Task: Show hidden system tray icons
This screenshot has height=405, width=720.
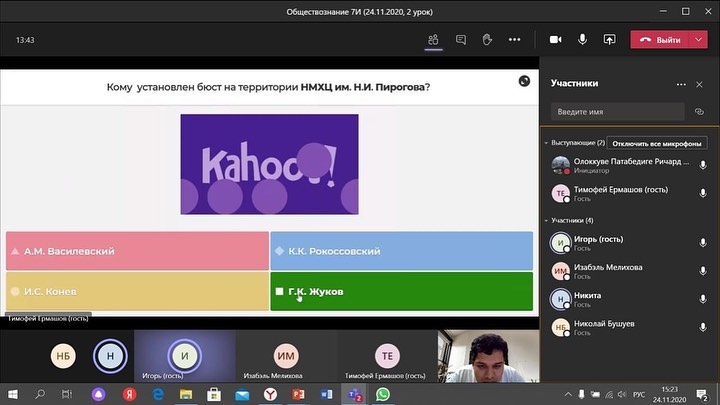Action: click(568, 394)
